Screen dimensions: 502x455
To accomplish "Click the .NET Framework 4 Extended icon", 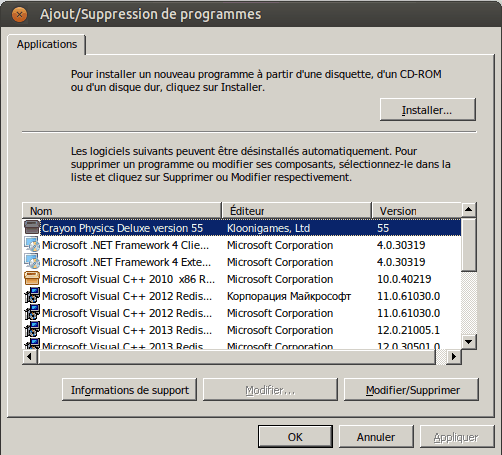I will point(32,262).
